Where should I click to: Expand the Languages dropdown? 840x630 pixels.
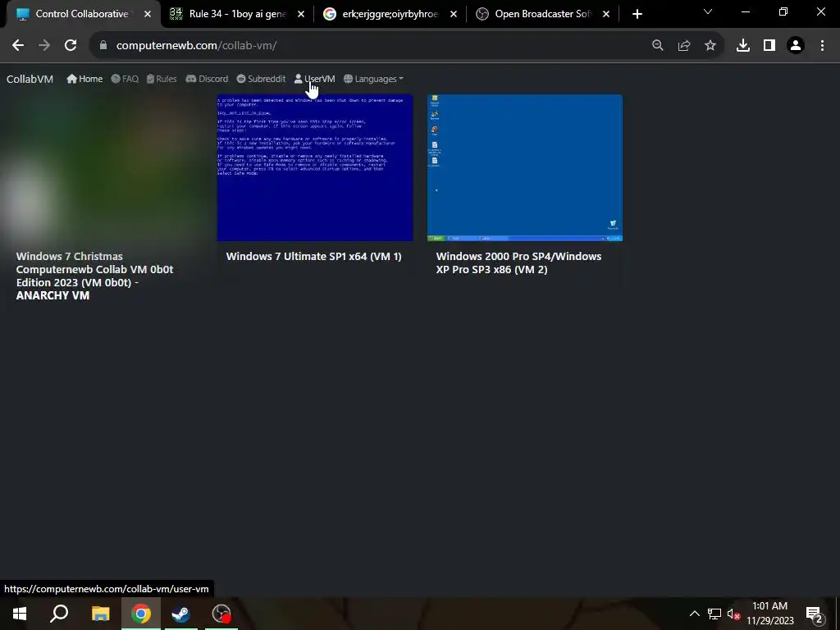coord(373,79)
